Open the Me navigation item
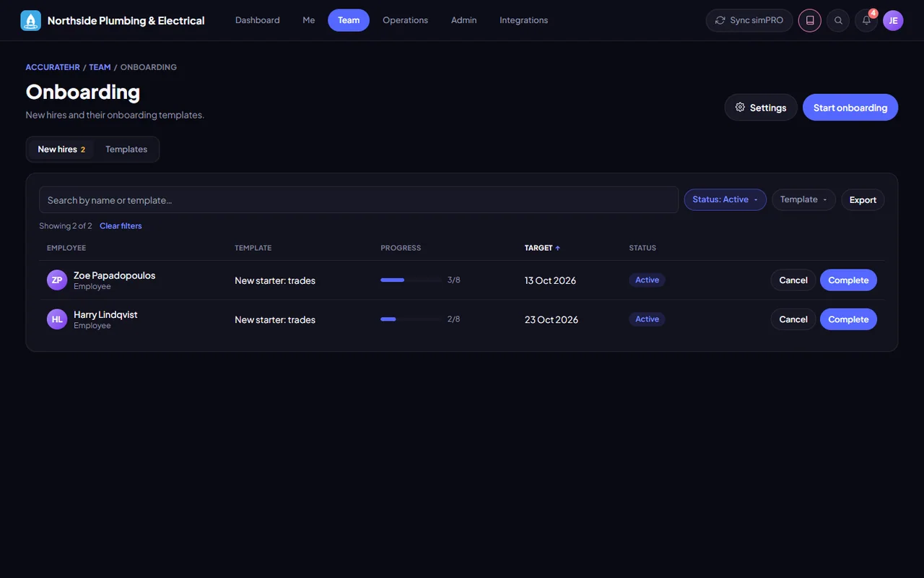The width and height of the screenshot is (924, 578). pyautogui.click(x=309, y=20)
